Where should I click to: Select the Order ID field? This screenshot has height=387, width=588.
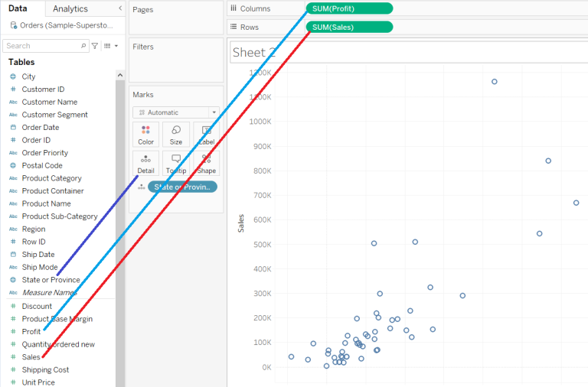pyautogui.click(x=36, y=140)
